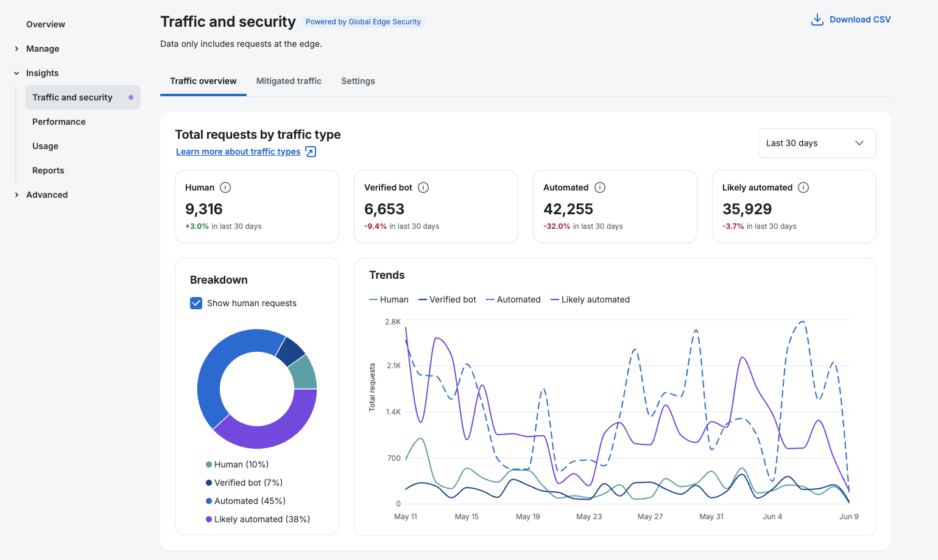This screenshot has height=560, width=938.
Task: Switch to the Mitigated traffic tab
Action: click(x=289, y=81)
